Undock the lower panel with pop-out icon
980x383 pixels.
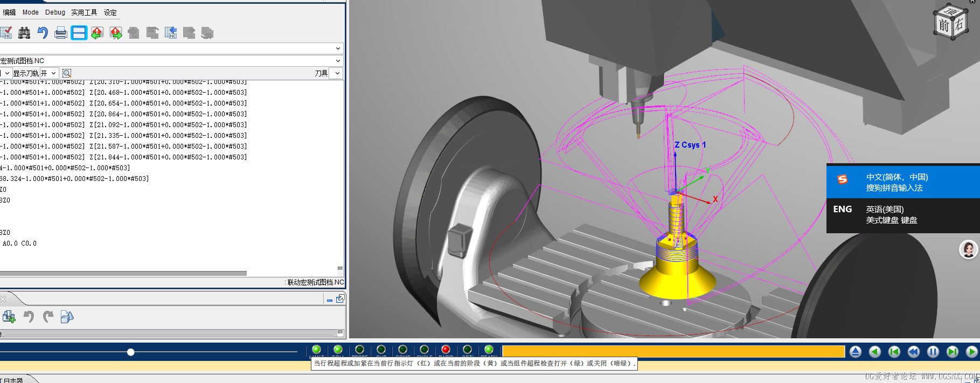(x=340, y=298)
